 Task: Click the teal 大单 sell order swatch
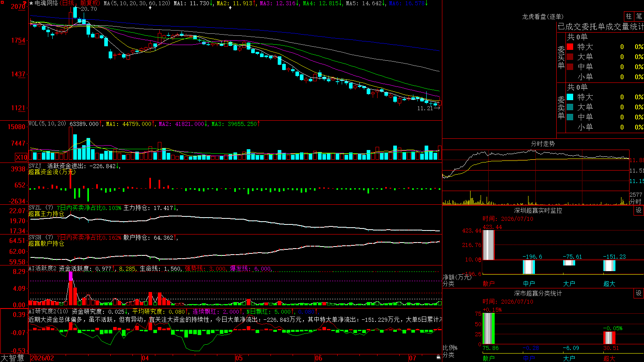(570, 107)
